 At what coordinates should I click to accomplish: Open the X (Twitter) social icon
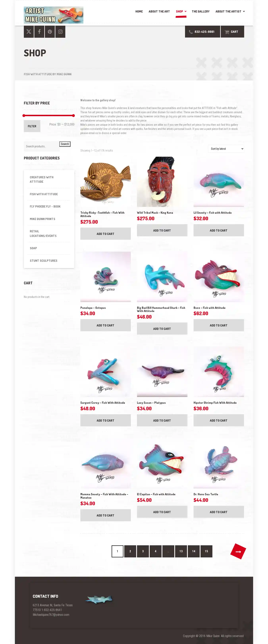pos(29,32)
